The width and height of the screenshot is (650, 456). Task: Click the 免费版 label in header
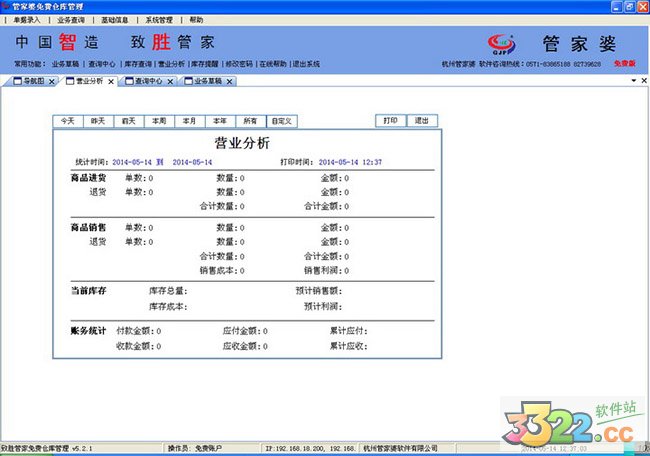pyautogui.click(x=625, y=63)
